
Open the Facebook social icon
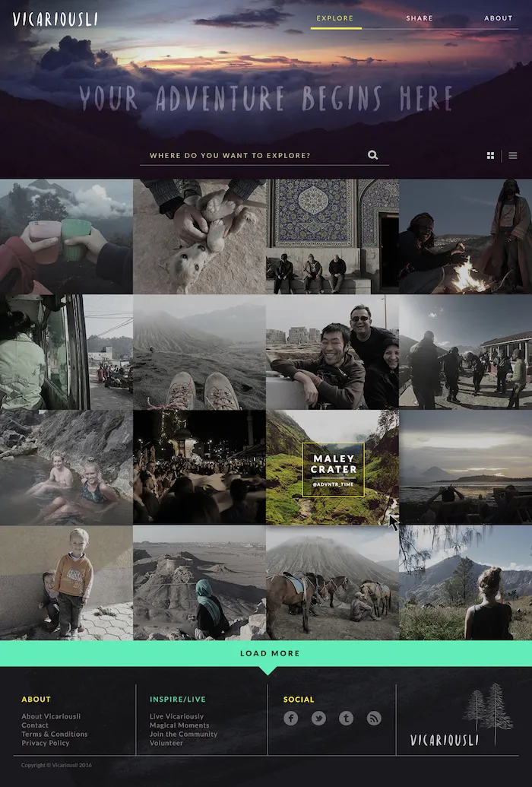pos(290,719)
